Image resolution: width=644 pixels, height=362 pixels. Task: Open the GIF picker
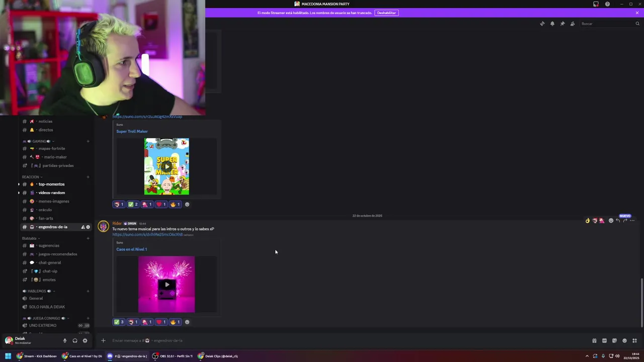click(604, 340)
